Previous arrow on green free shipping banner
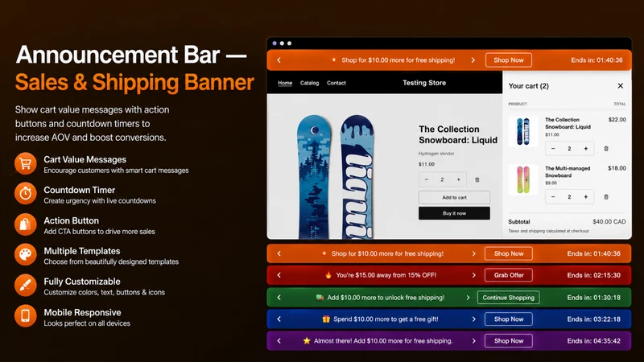 point(279,298)
